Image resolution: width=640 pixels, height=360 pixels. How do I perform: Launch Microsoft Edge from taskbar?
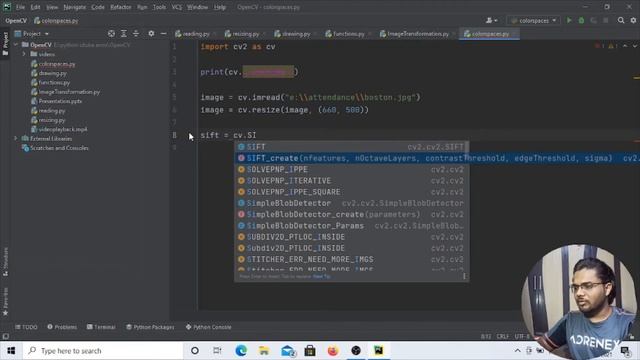(x=241, y=351)
